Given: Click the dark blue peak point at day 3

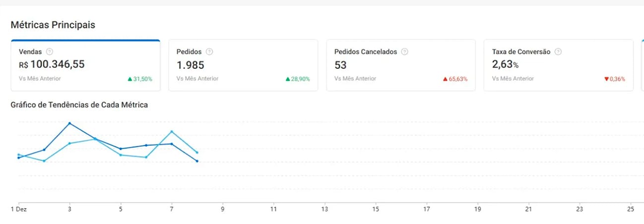Looking at the screenshot, I should 69,123.
